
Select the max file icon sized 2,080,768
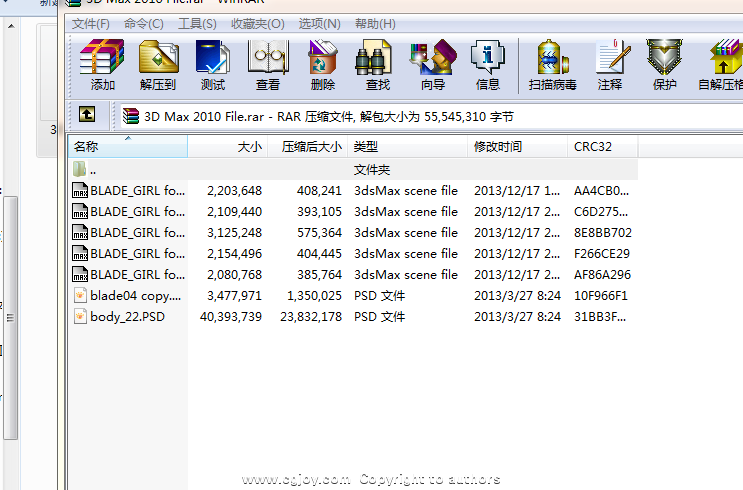pyautogui.click(x=80, y=274)
